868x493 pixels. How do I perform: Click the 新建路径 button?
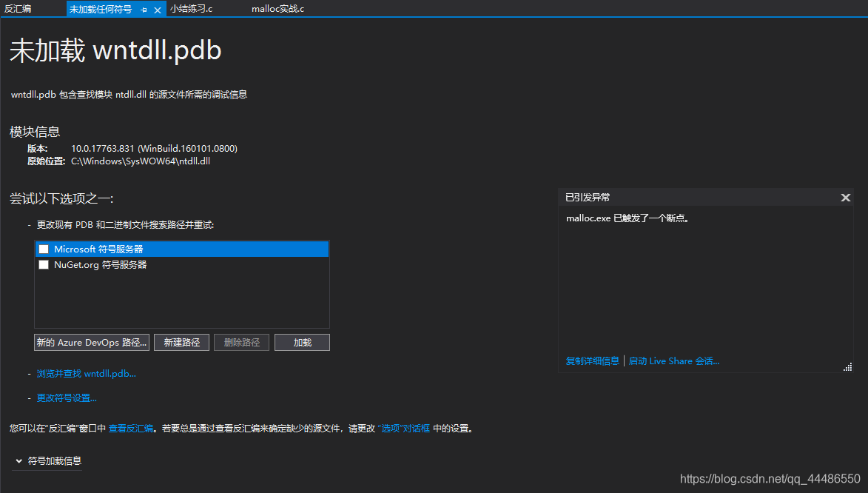click(181, 342)
